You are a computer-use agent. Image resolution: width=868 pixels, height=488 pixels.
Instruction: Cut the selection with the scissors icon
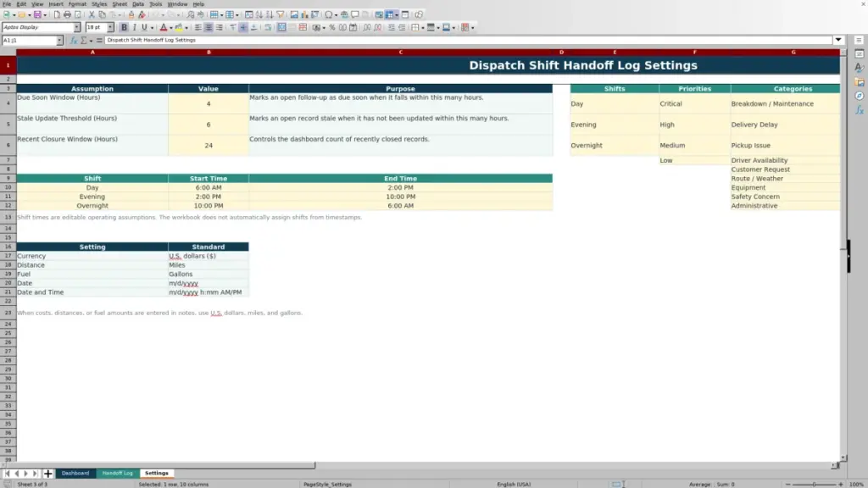(x=92, y=15)
